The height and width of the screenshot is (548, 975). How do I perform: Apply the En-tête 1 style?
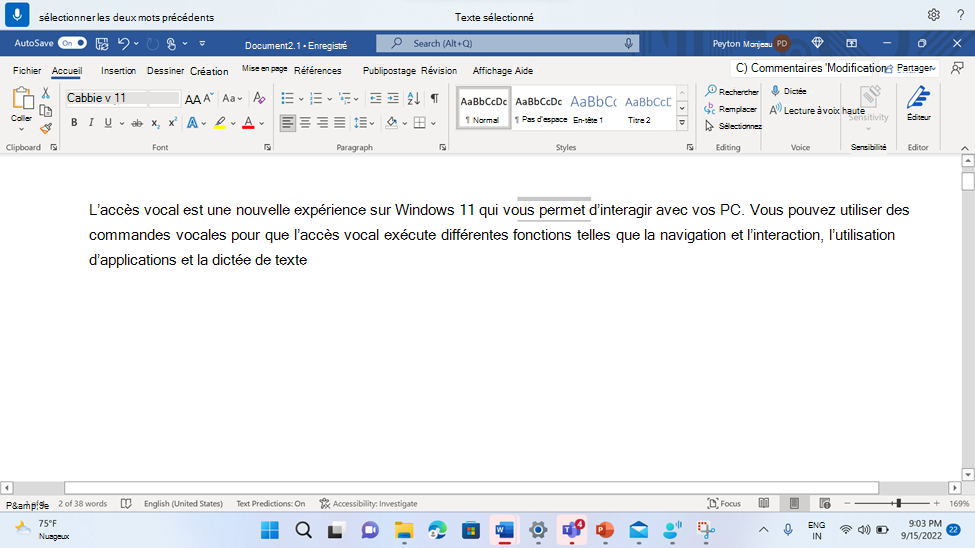tap(593, 108)
